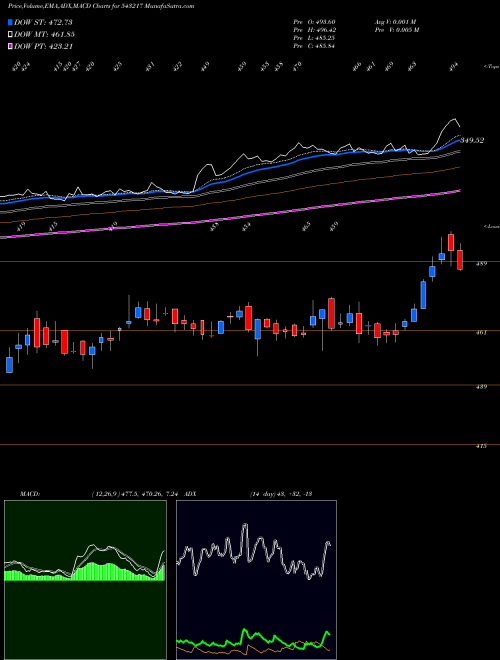Click the ADX label above the dark blue panel
500x660 pixels.
(191, 494)
